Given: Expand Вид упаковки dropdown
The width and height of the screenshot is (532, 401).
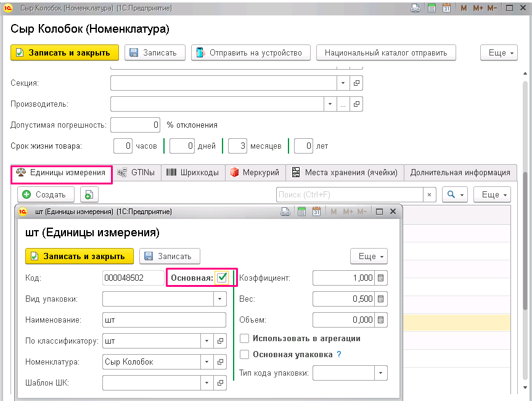Looking at the screenshot, I should [x=219, y=299].
